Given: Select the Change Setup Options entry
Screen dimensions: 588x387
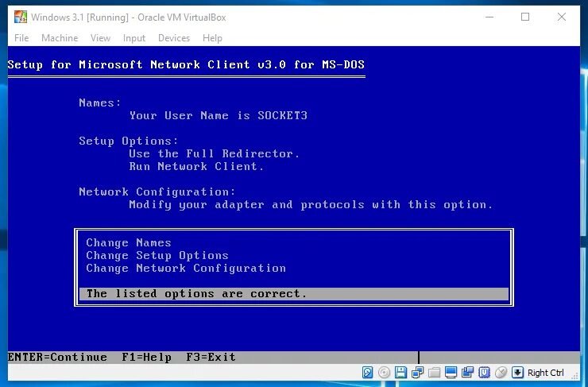Looking at the screenshot, I should coord(157,255).
